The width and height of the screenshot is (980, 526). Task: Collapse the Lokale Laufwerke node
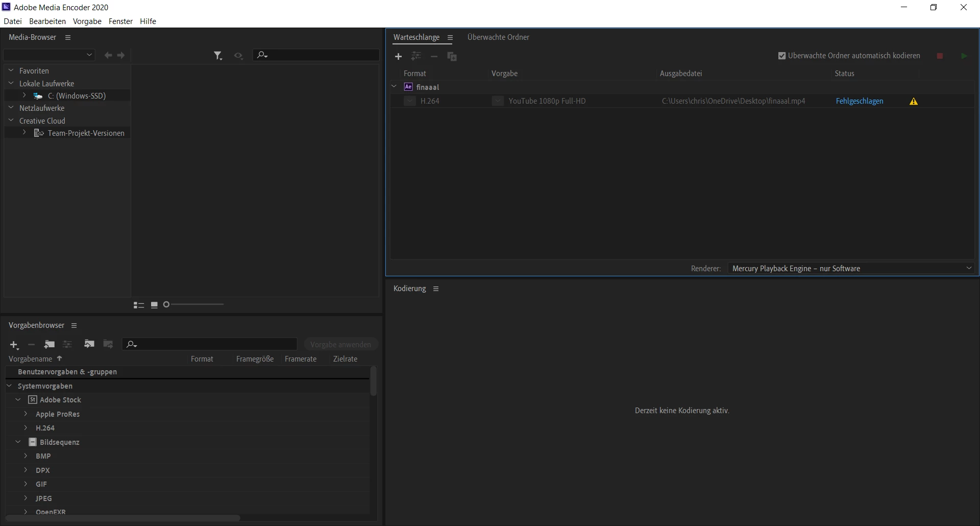point(11,83)
